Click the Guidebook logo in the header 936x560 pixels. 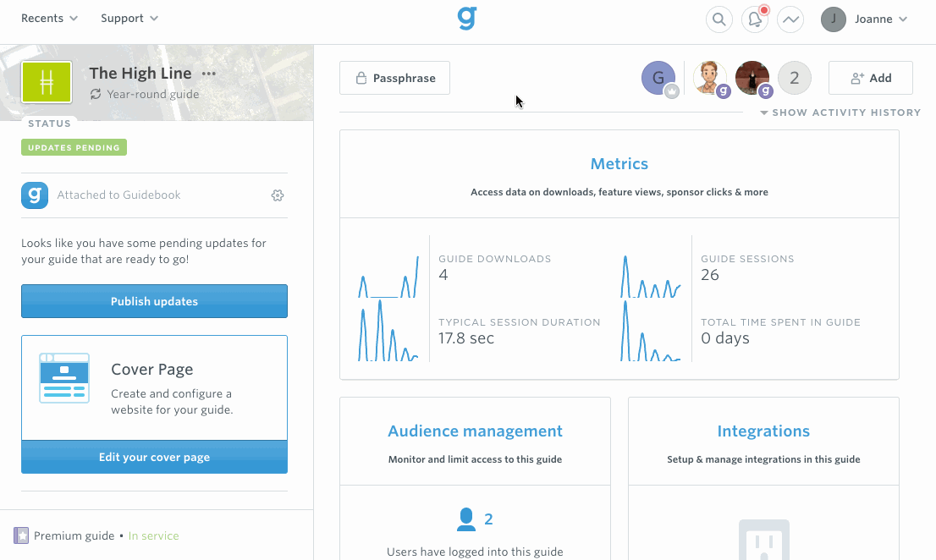(467, 18)
